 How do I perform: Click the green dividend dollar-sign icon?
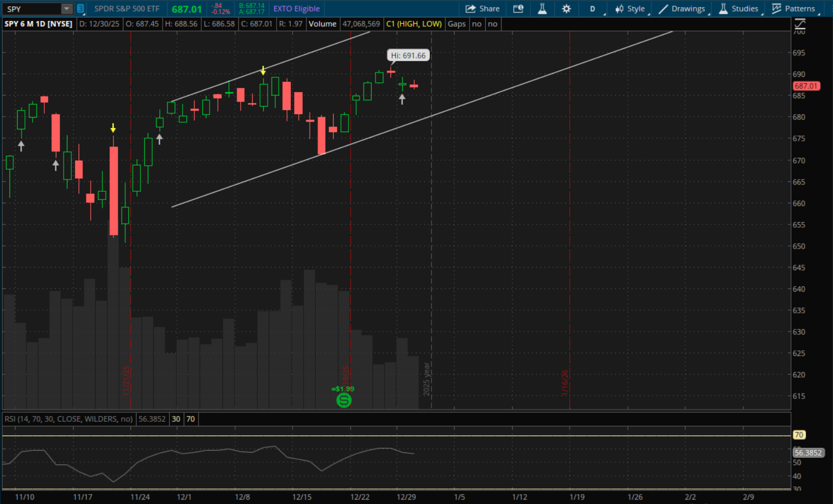[343, 400]
